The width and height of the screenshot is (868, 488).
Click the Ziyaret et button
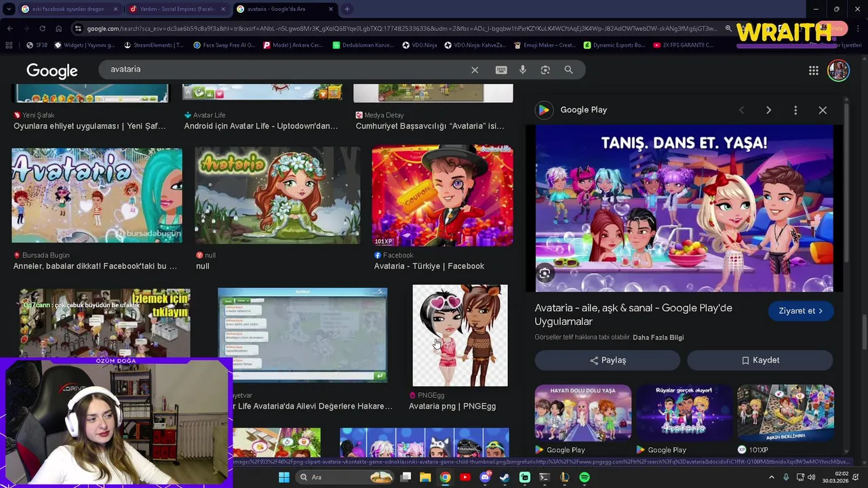click(x=800, y=311)
